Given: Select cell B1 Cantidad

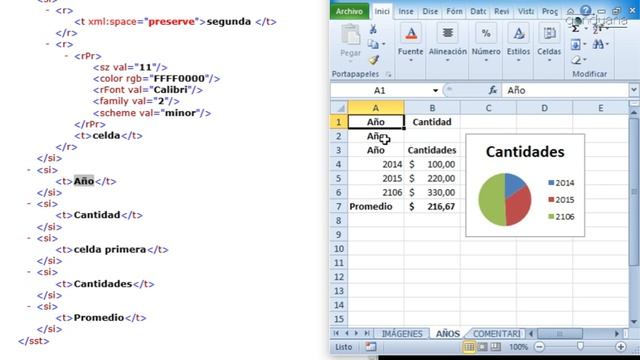Looking at the screenshot, I should pos(432,122).
